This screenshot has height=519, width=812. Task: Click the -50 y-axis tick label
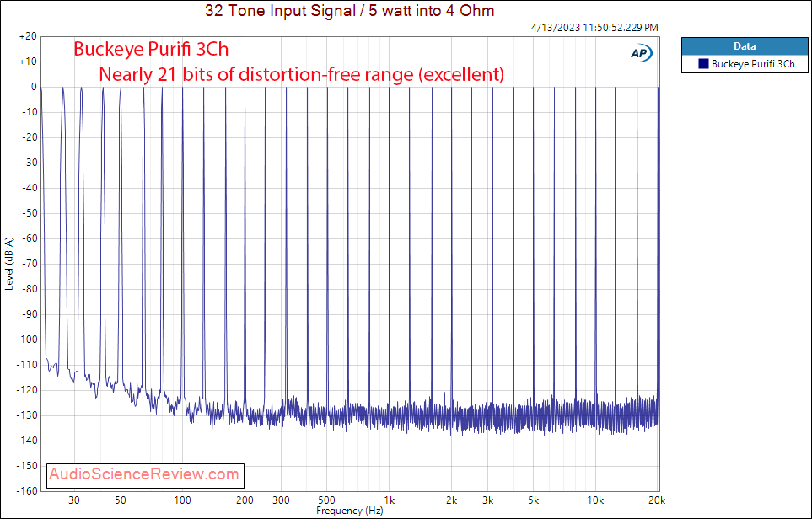[x=29, y=213]
